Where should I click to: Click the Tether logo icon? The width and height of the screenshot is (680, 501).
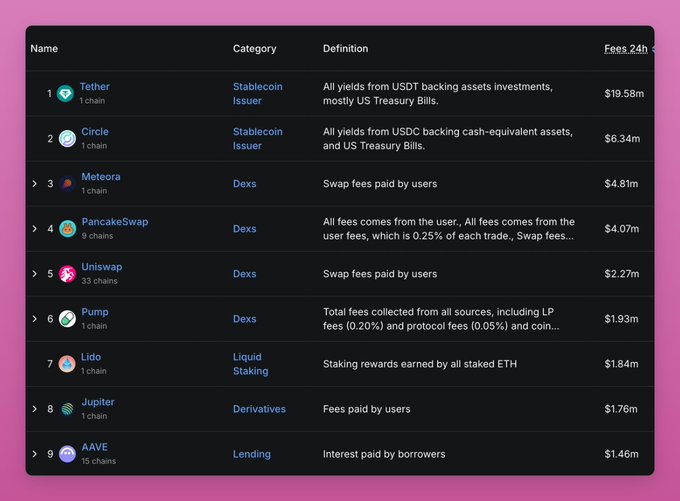[65, 94]
